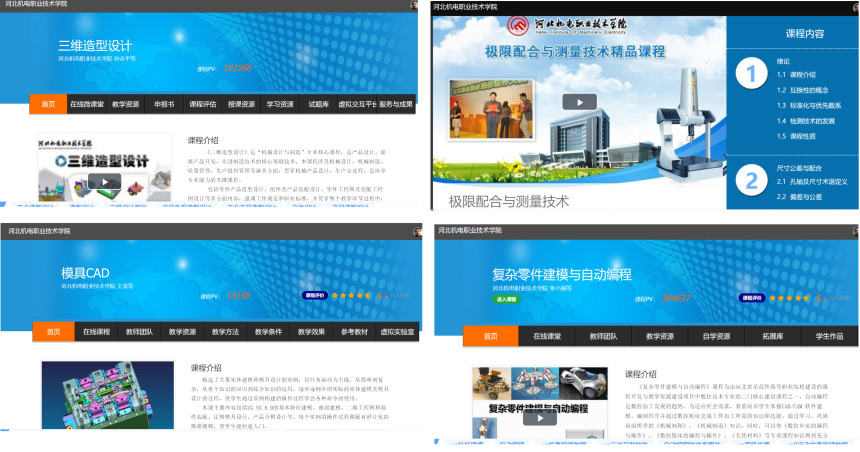This screenshot has width=860, height=452.
Task: Open 虚拟实验室 tab
Action: 398,332
